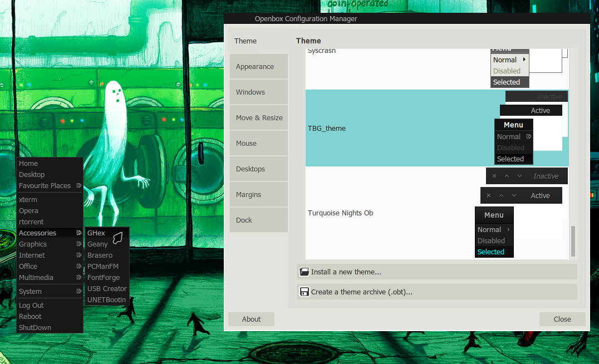Image resolution: width=599 pixels, height=364 pixels.
Task: Open the Desktops tab
Action: coord(259,169)
